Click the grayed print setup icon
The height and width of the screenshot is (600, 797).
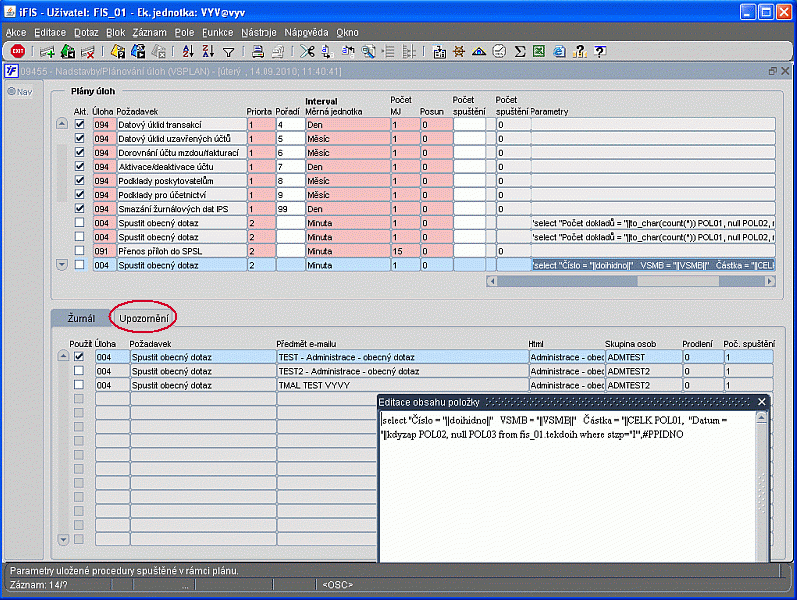point(278,51)
